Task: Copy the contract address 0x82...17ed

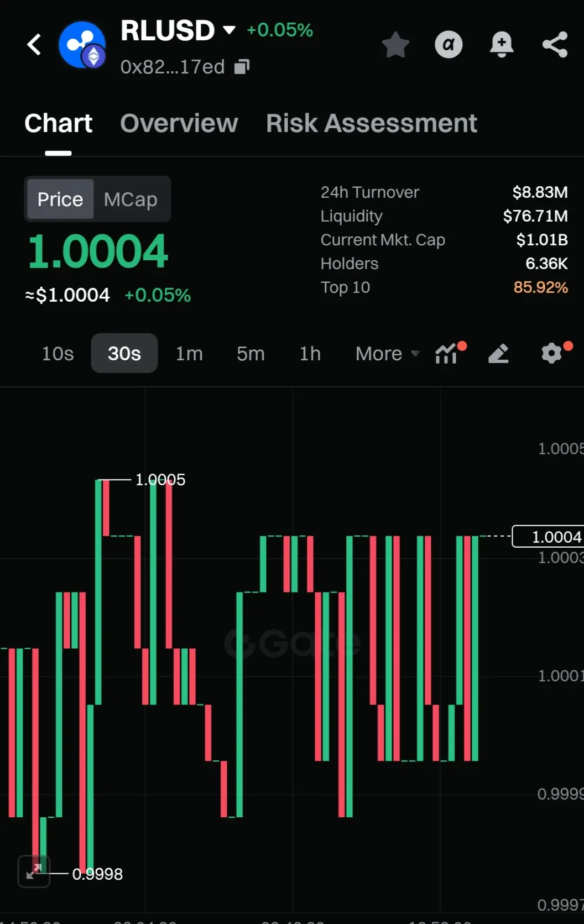Action: (242, 67)
